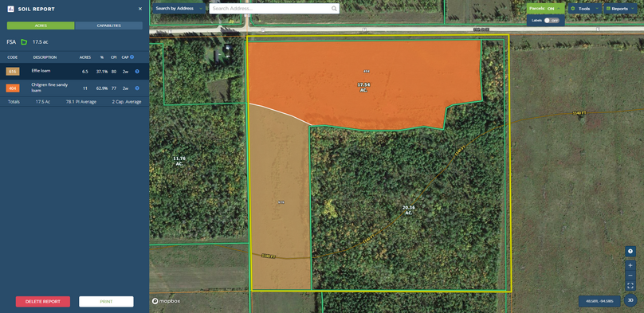Click 2 Cap. Average total
The image size is (644, 313).
(x=127, y=102)
